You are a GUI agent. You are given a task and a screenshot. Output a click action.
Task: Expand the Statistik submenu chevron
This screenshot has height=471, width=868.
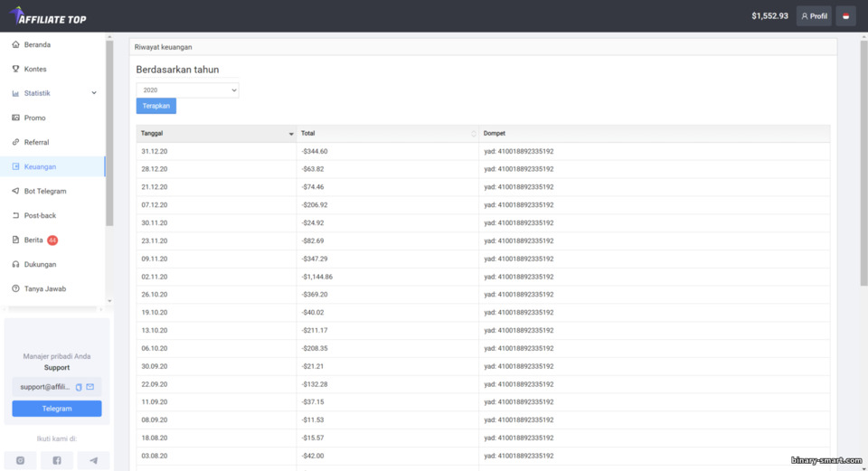point(94,93)
